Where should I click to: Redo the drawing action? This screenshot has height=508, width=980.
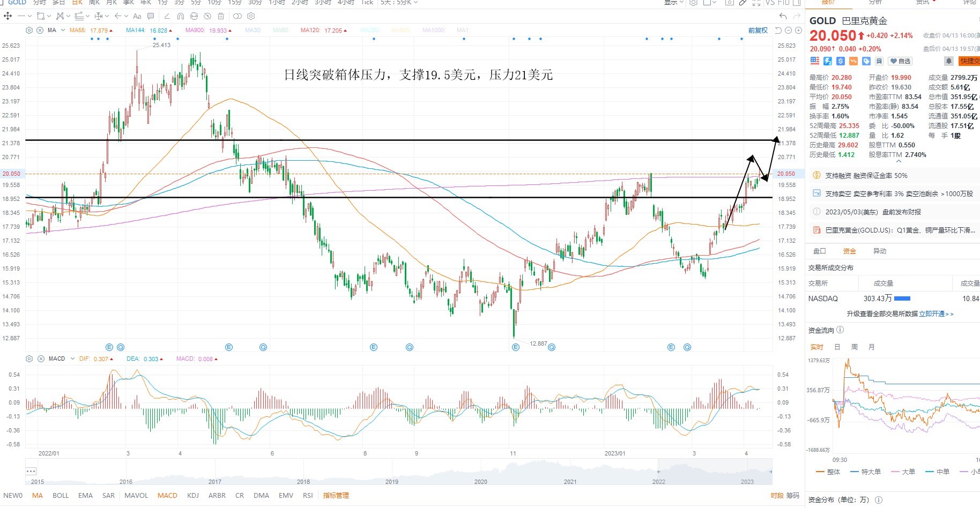[x=797, y=16]
